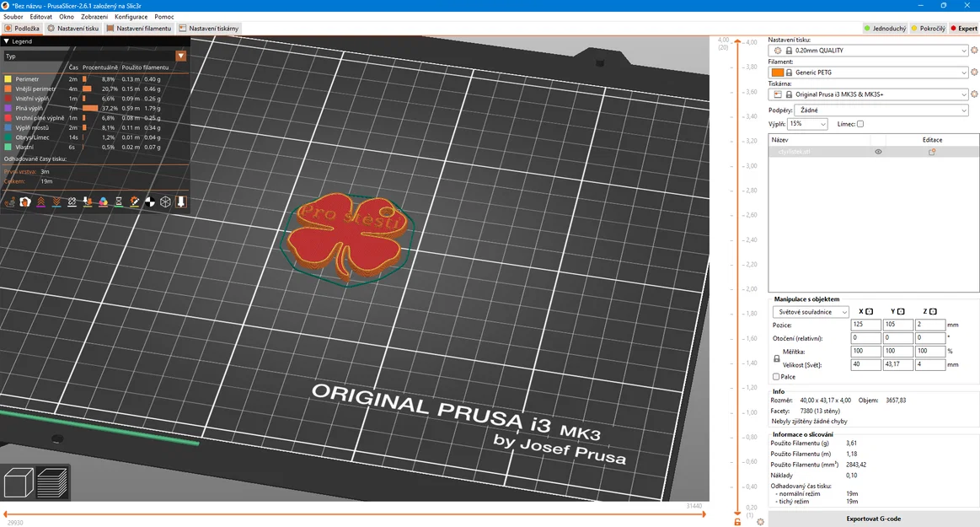
Task: Click the Pozice X input field
Action: (x=865, y=325)
